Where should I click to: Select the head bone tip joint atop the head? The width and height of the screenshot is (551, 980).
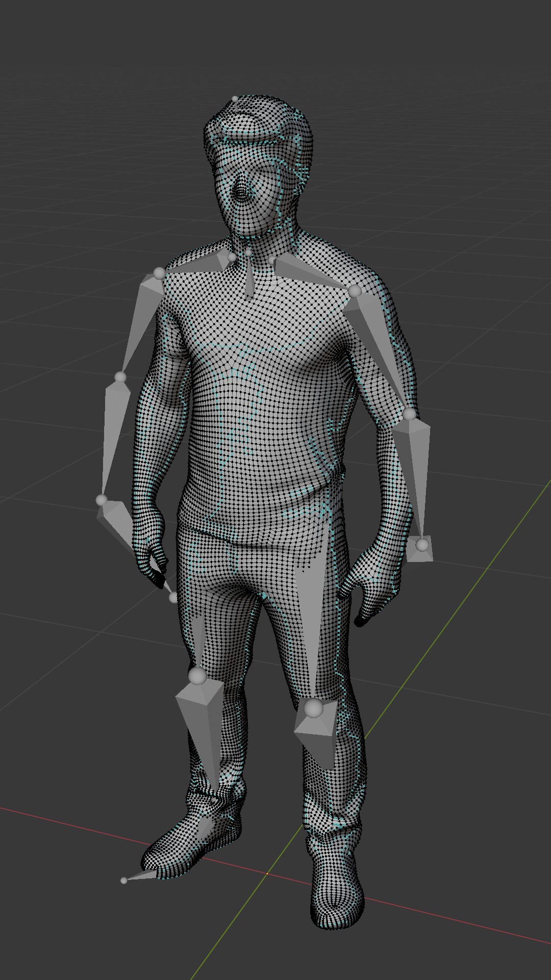(235, 99)
